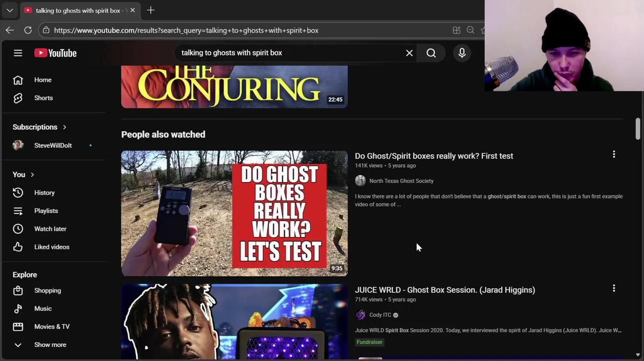Clear the search query with the X
This screenshot has height=361, width=644.
coord(409,53)
